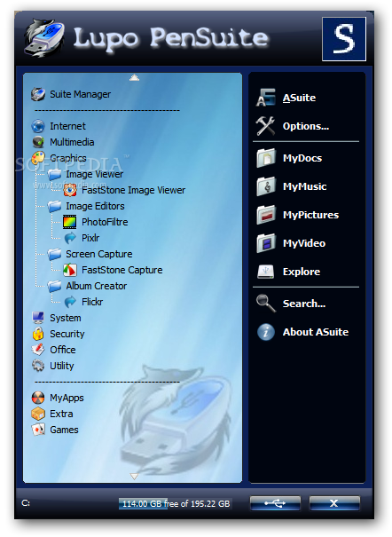Click the MyDocs folder icon
Image resolution: width=392 pixels, height=537 pixels.
coord(266,158)
